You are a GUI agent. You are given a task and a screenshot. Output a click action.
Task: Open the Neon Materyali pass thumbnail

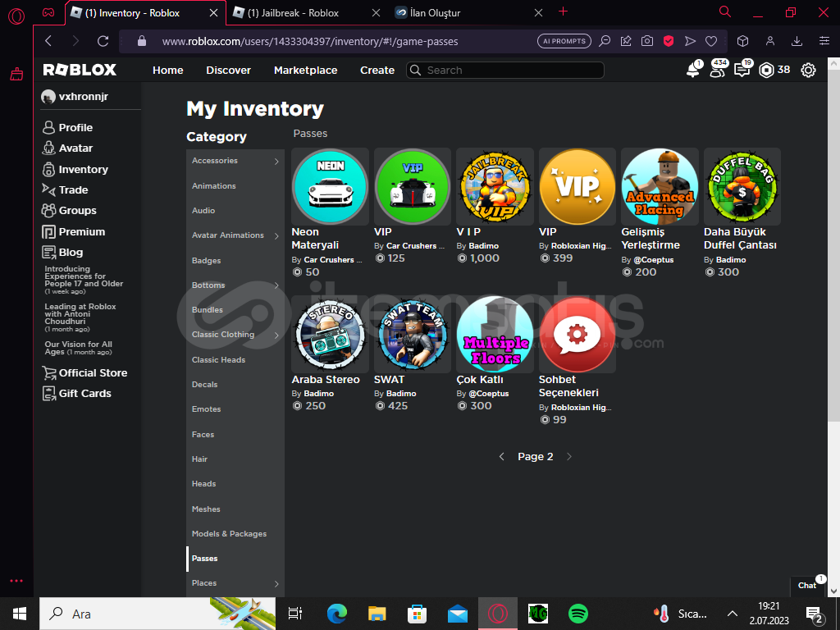[330, 186]
